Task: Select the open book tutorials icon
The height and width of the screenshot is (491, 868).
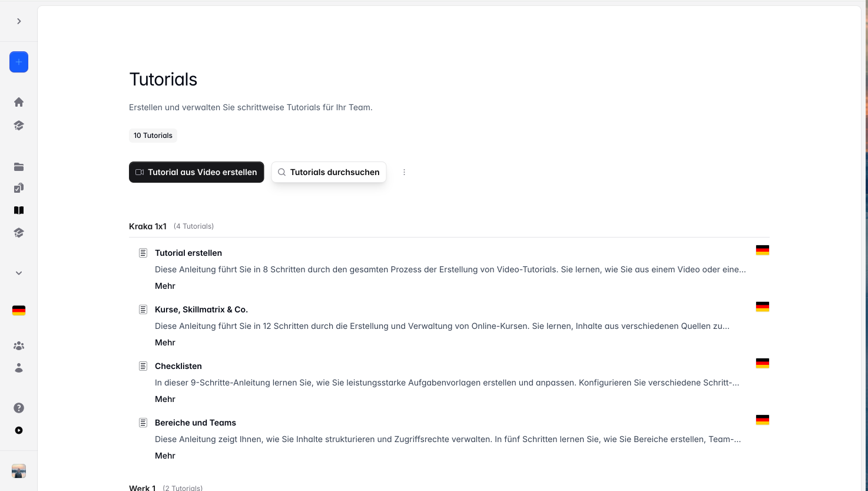Action: click(19, 210)
